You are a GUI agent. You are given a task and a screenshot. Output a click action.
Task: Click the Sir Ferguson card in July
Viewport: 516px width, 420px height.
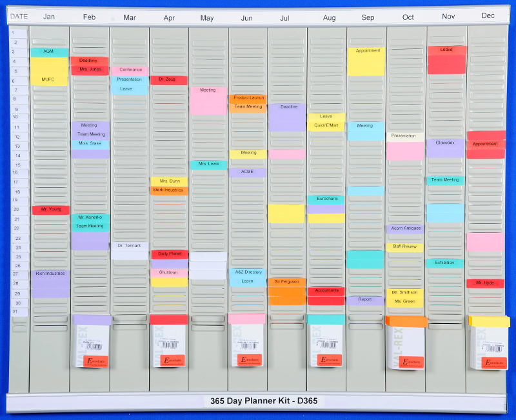click(x=287, y=282)
